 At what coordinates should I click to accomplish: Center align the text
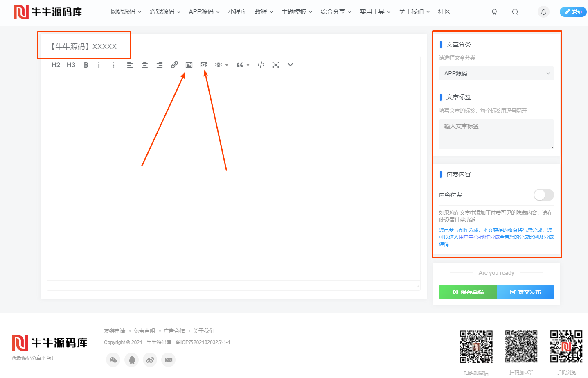point(145,65)
